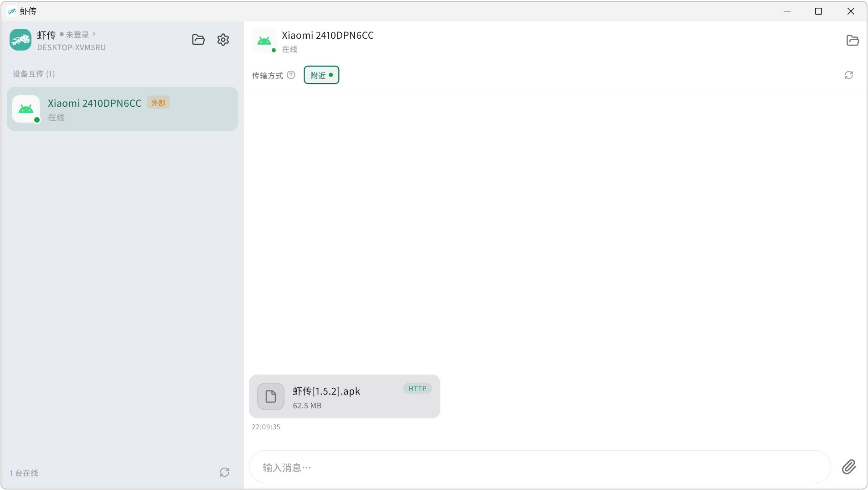Viewport: 868px width, 490px height.
Task: Click the 22:09:35 message timestamp
Action: click(x=266, y=427)
